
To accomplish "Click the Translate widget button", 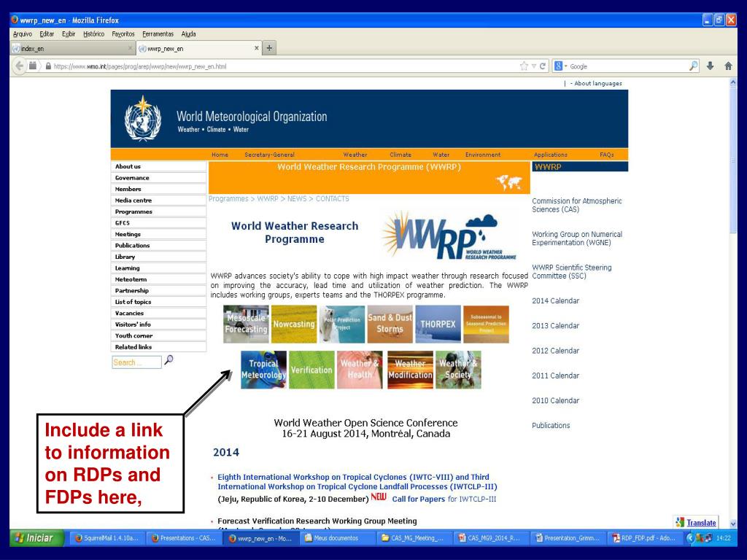I will tap(695, 522).
